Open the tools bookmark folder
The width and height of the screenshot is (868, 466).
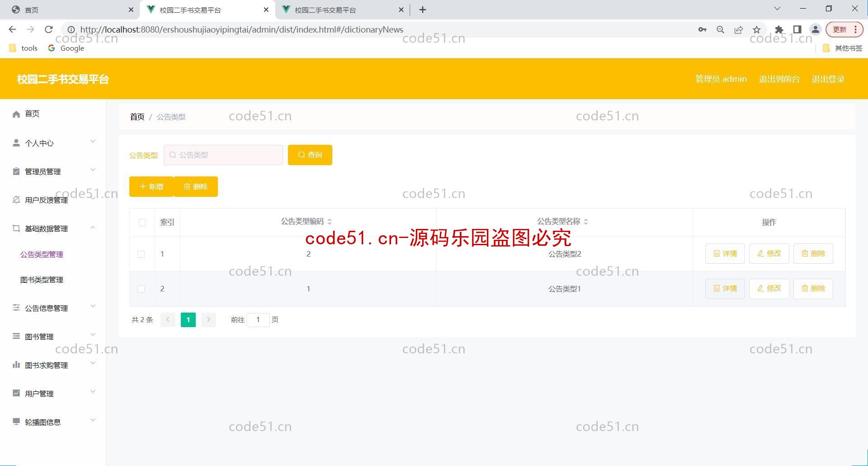(x=24, y=48)
